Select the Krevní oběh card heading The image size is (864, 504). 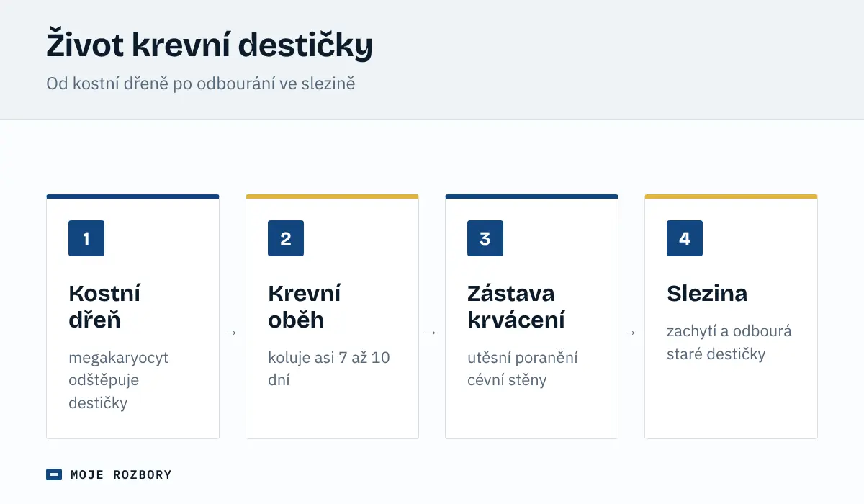pos(305,306)
